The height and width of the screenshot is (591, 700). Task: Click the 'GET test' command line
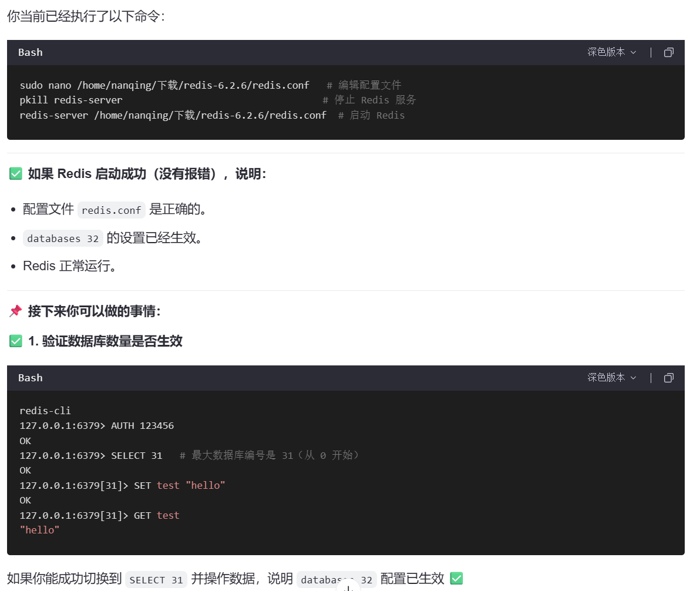point(99,515)
